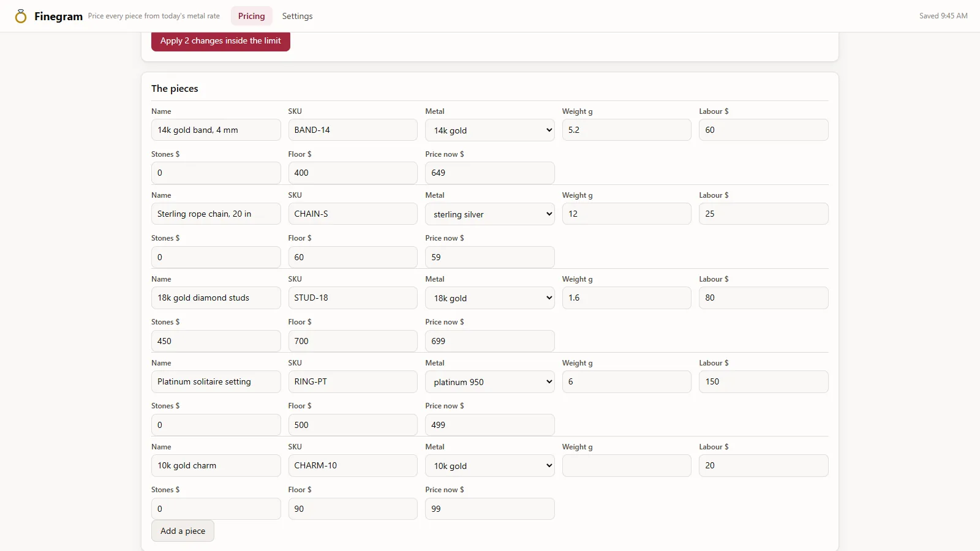Apply 2 changes inside the limit
Screen dimensions: 980x551
click(x=221, y=41)
